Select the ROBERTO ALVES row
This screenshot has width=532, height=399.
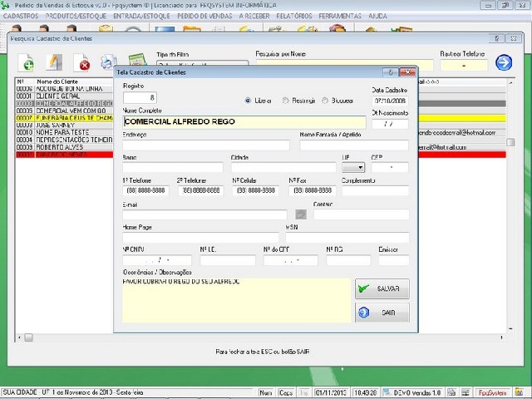tap(64, 147)
